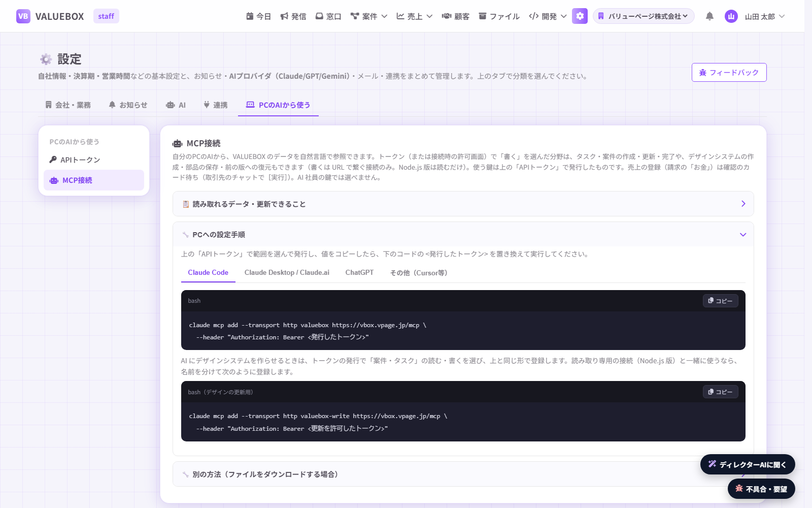Screen dimensions: 812x508
Task: Copy the デザインの更新用 bash code block
Action: click(x=721, y=392)
